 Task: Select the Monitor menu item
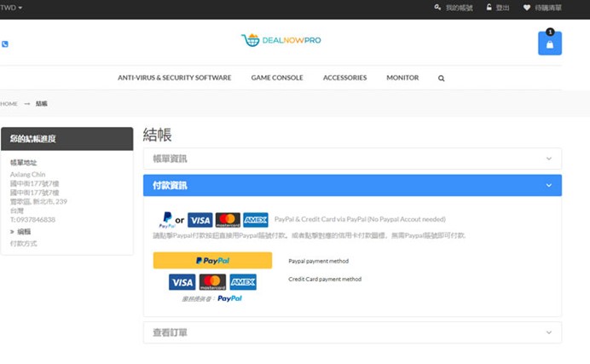pos(402,78)
